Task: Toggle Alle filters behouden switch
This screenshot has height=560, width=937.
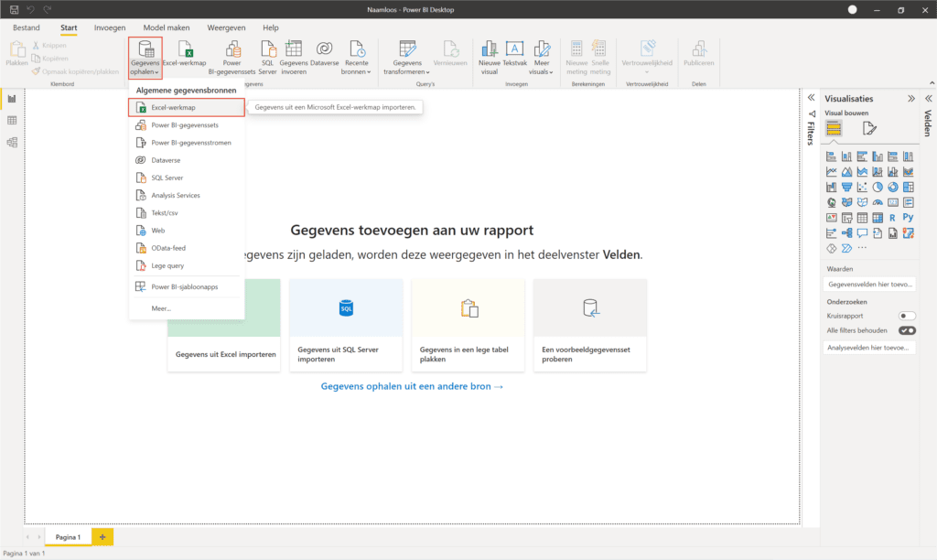Action: pyautogui.click(x=907, y=330)
